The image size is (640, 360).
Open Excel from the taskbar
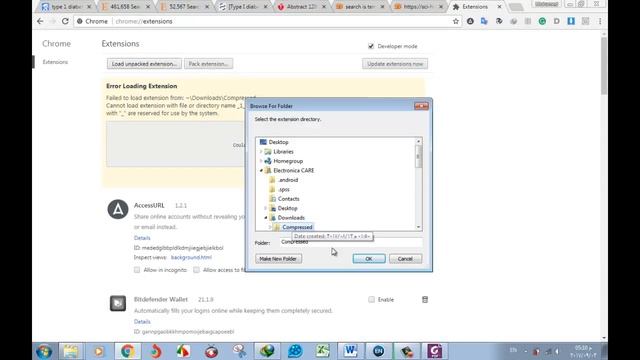point(322,351)
